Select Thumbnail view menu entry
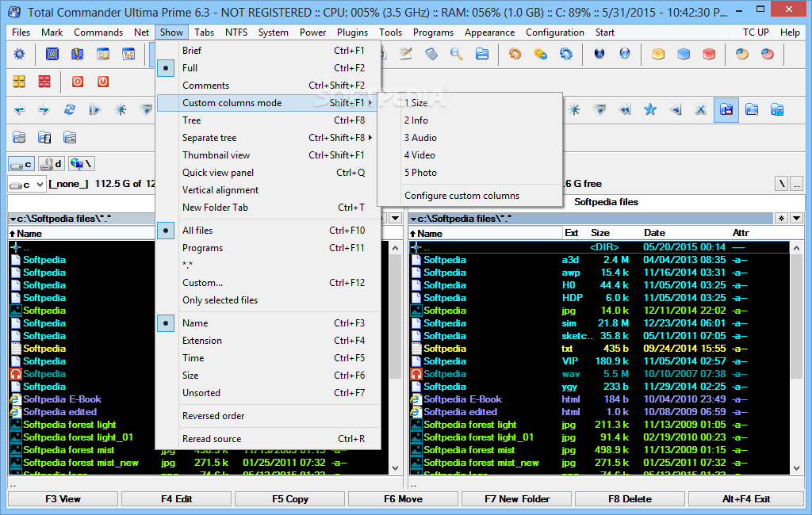The width and height of the screenshot is (812, 515). (x=269, y=155)
